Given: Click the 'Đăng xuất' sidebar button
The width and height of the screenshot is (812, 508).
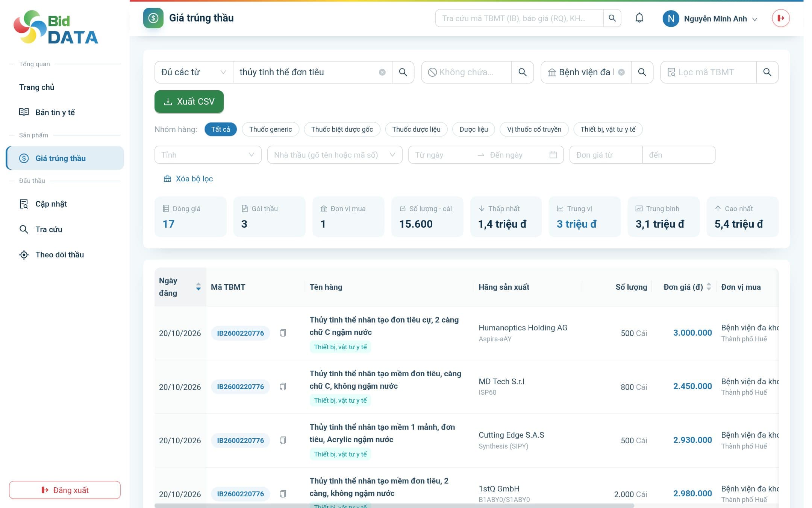Looking at the screenshot, I should (65, 490).
